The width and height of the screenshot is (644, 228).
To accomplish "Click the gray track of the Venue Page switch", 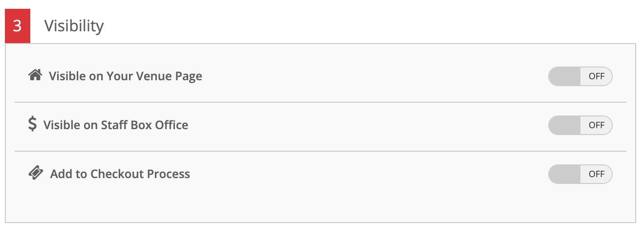I will [x=564, y=76].
